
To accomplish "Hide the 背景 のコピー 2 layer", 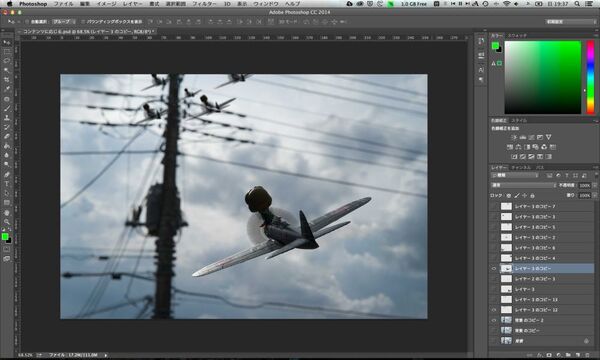I will [494, 320].
